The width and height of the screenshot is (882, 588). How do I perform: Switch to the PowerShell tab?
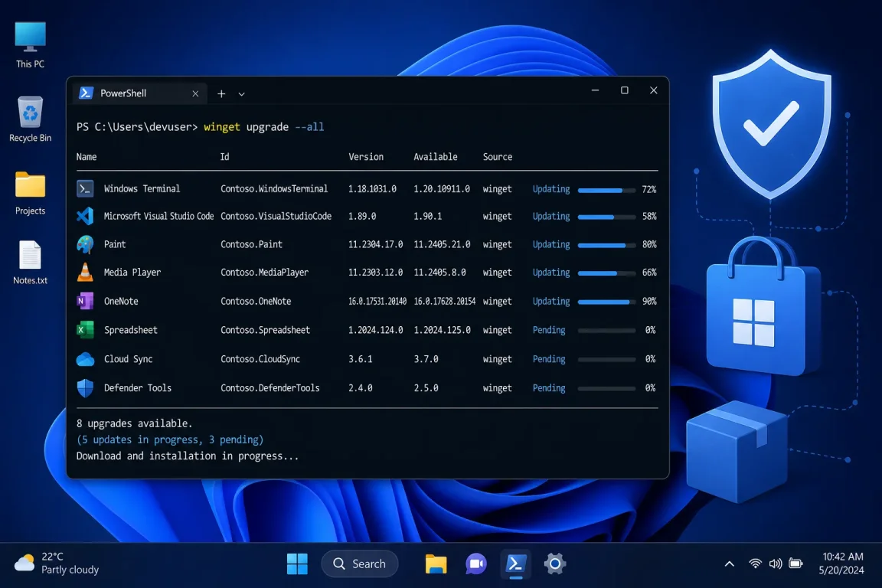139,93
